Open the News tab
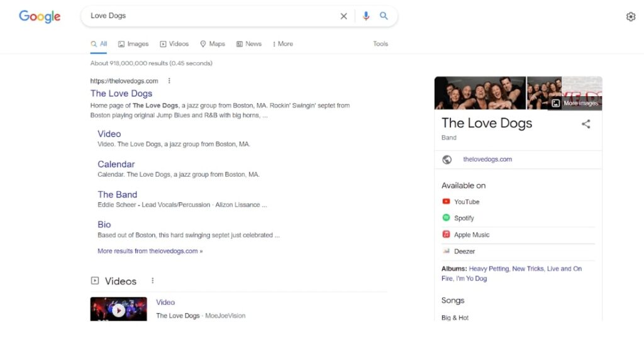This screenshot has width=644, height=337. tap(249, 44)
